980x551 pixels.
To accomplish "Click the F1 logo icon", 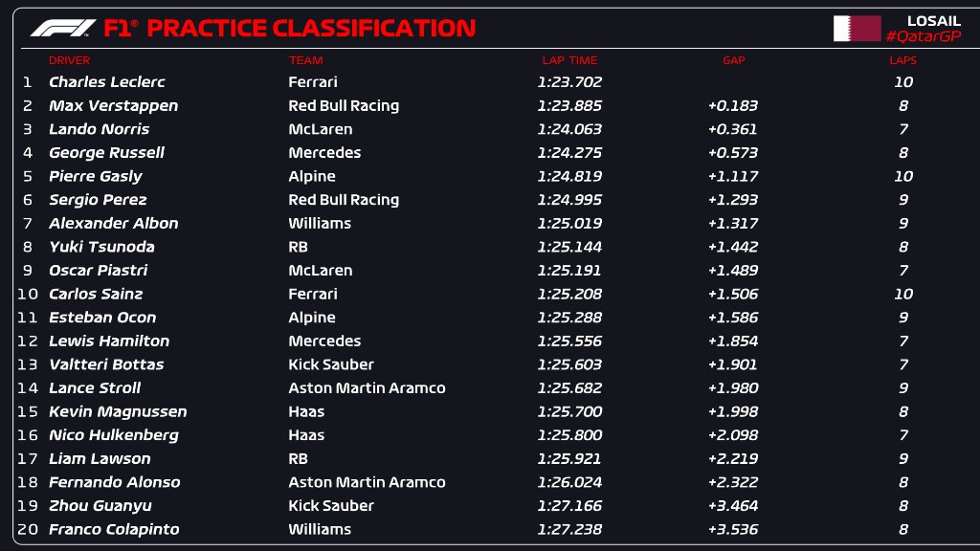I will [x=62, y=28].
